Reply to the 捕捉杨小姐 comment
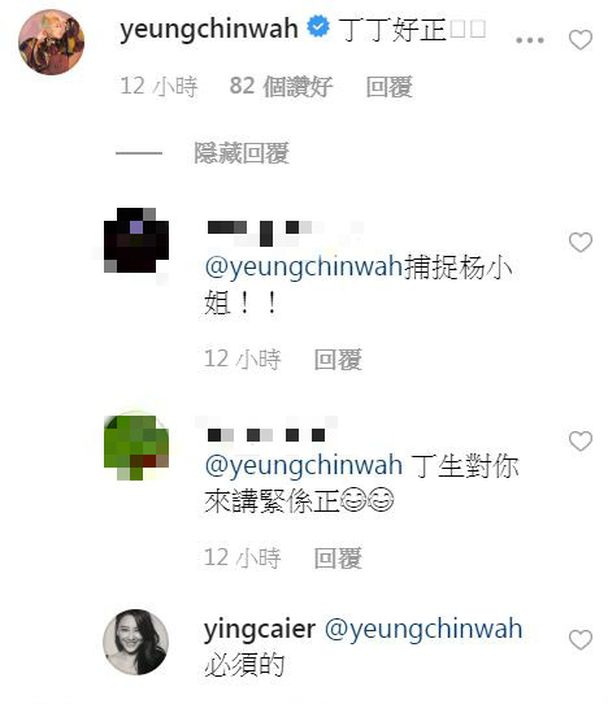 (x=338, y=359)
